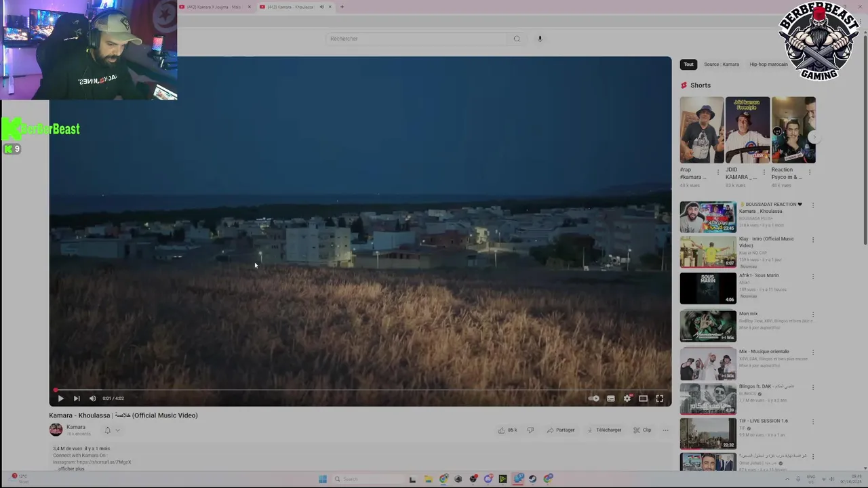
Task: Open more actions menu beside Clip
Action: (x=665, y=430)
